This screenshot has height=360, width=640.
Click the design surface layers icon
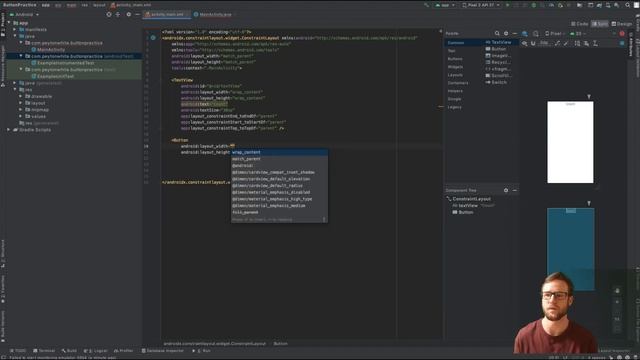pyautogui.click(x=524, y=33)
